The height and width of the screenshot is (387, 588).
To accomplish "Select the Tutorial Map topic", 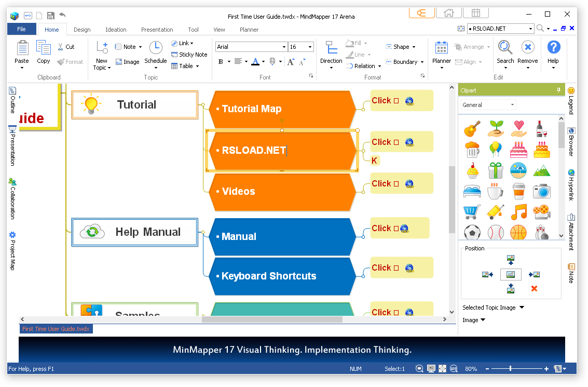I will coord(282,109).
